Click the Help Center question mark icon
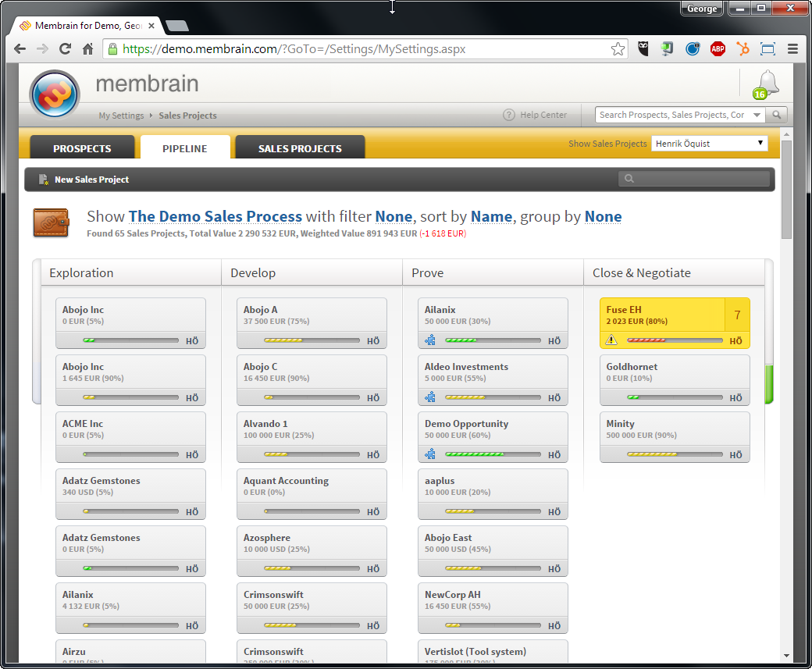This screenshot has width=812, height=669. [509, 115]
